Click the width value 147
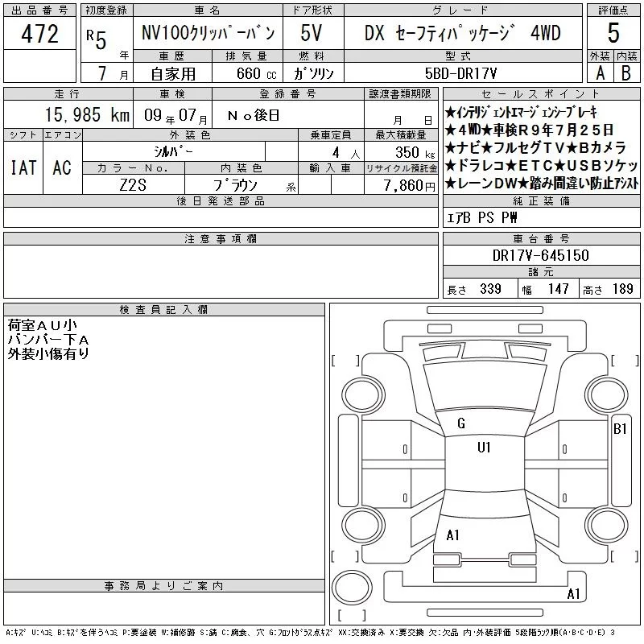Screen dimensions: 644x644 click(558, 289)
